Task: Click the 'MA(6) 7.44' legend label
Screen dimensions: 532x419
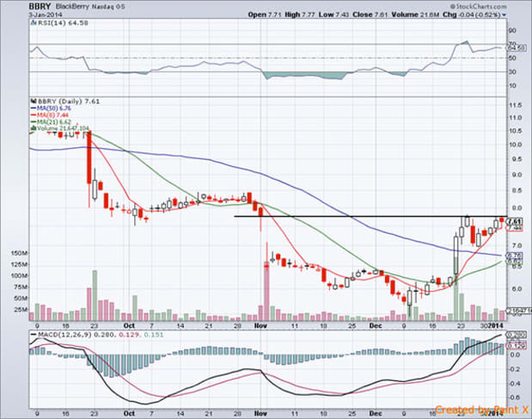Action: pyautogui.click(x=52, y=115)
